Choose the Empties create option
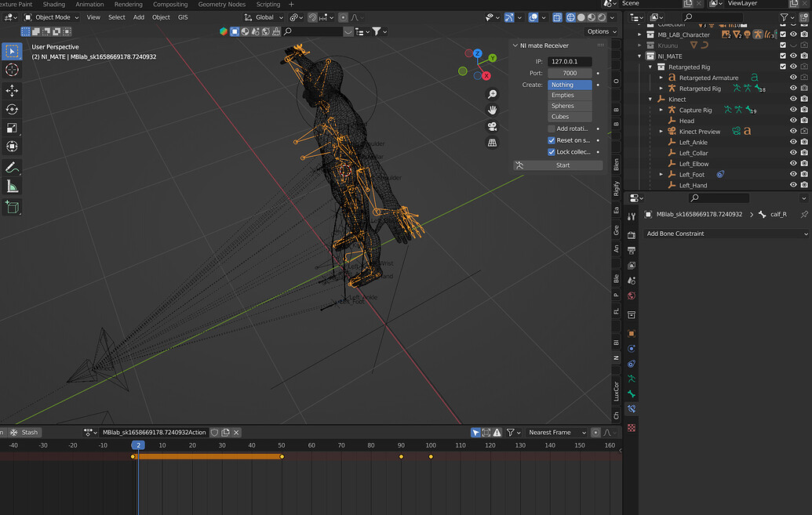The width and height of the screenshot is (812, 515). pyautogui.click(x=570, y=95)
